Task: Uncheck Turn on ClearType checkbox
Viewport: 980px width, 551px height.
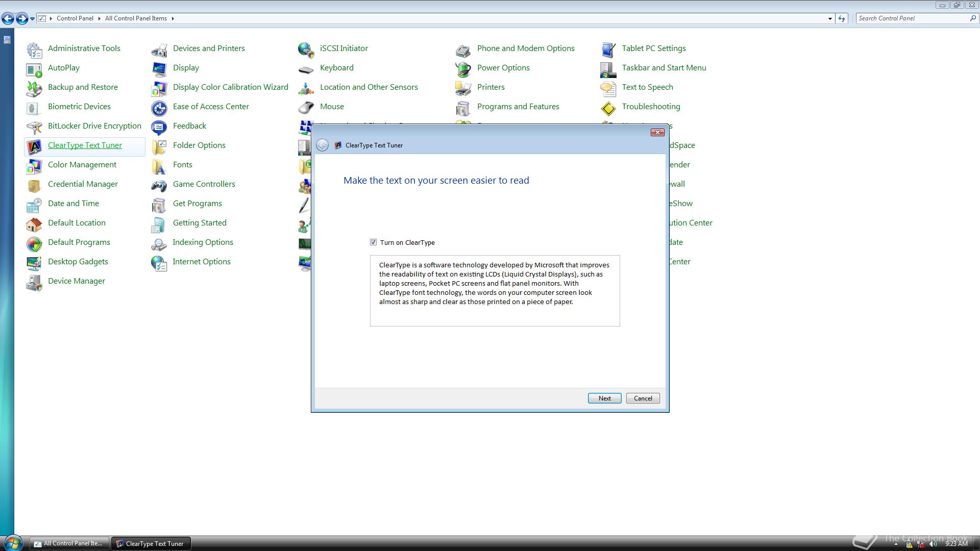Action: (x=373, y=242)
